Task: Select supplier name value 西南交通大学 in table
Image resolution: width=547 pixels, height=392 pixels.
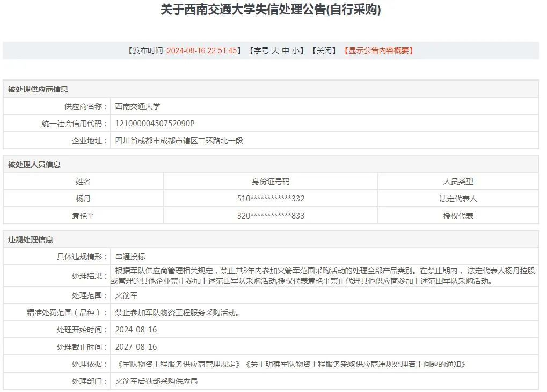Action: coord(137,106)
